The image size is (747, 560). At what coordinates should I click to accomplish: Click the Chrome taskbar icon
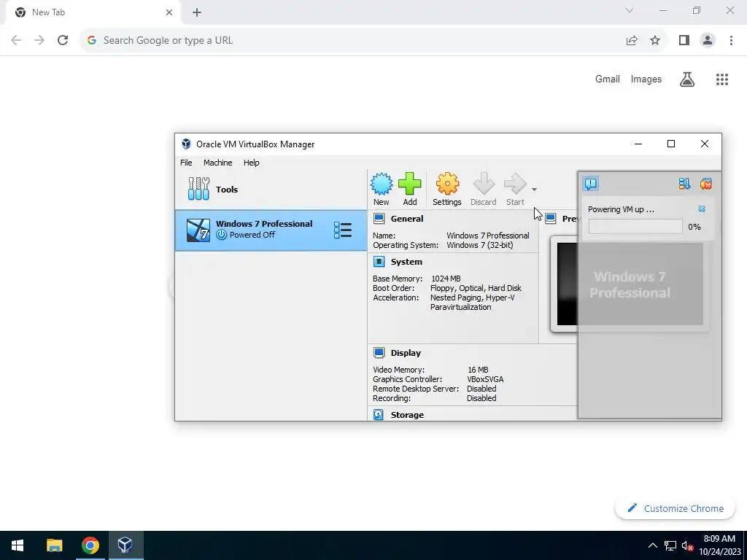point(90,545)
